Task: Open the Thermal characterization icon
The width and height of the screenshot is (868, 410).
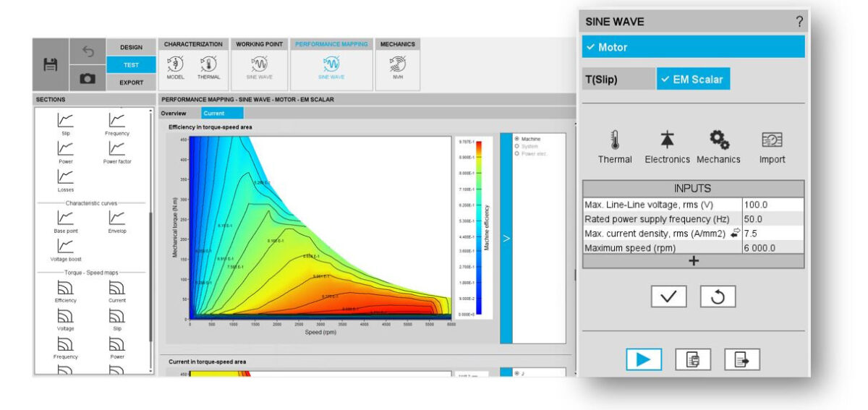Action: (208, 64)
